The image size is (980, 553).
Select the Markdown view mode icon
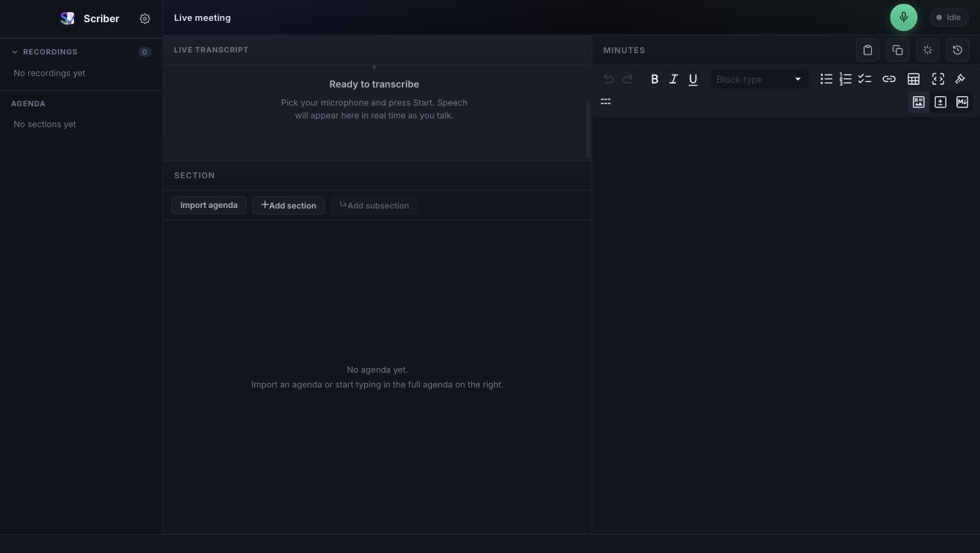[962, 102]
